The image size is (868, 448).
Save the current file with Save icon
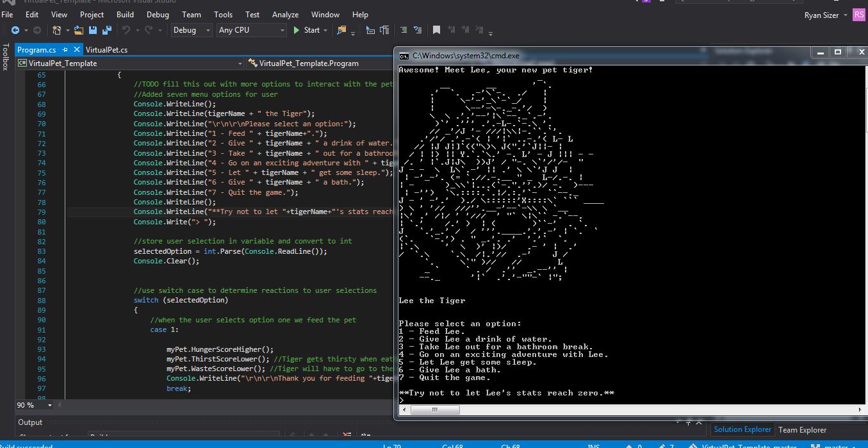[x=93, y=30]
